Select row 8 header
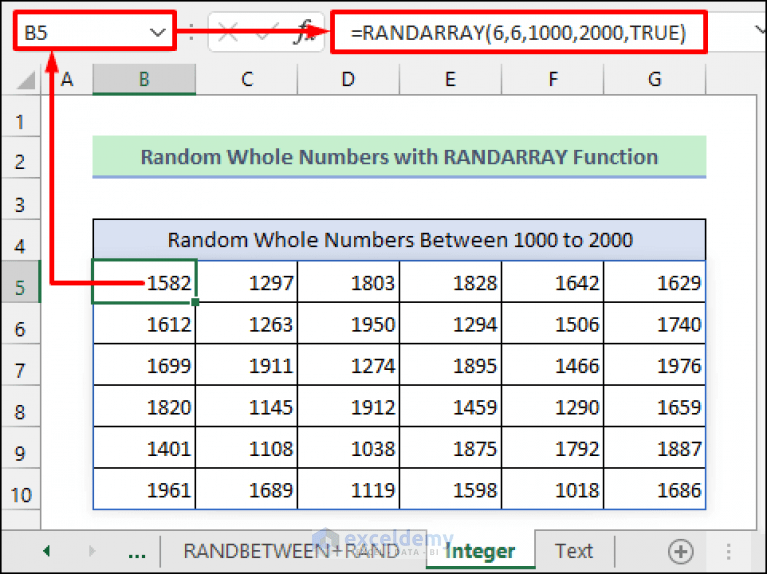Viewport: 767px width, 574px height. pos(20,406)
